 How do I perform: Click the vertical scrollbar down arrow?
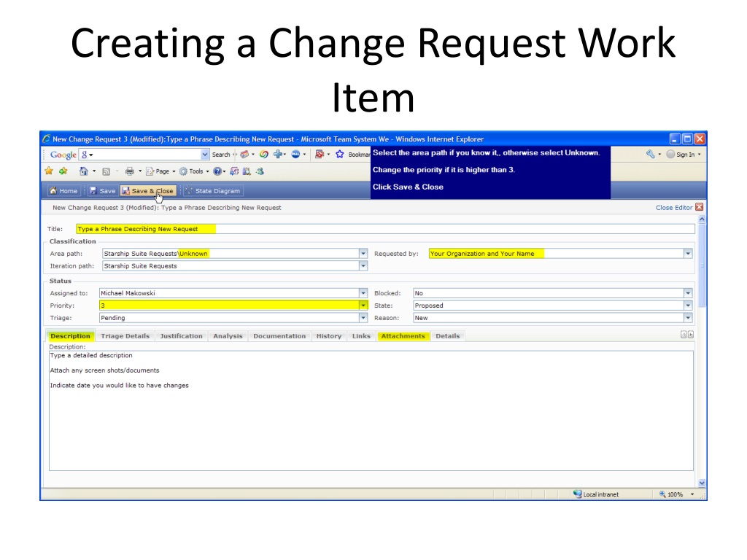pyautogui.click(x=702, y=483)
